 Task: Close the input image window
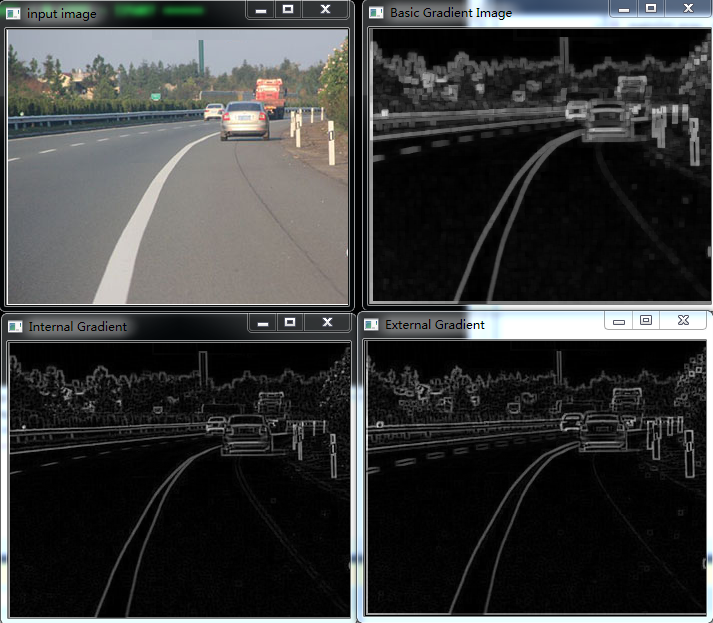pos(326,10)
